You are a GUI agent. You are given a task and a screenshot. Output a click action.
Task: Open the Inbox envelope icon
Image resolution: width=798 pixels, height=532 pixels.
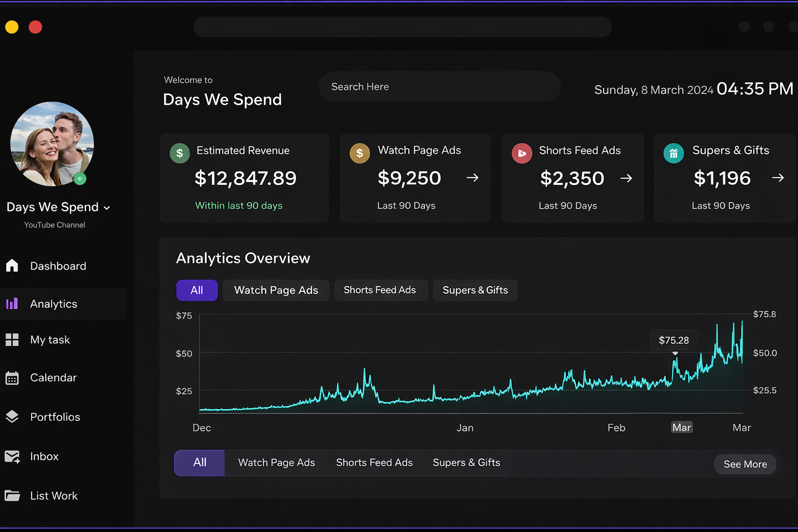click(x=12, y=457)
